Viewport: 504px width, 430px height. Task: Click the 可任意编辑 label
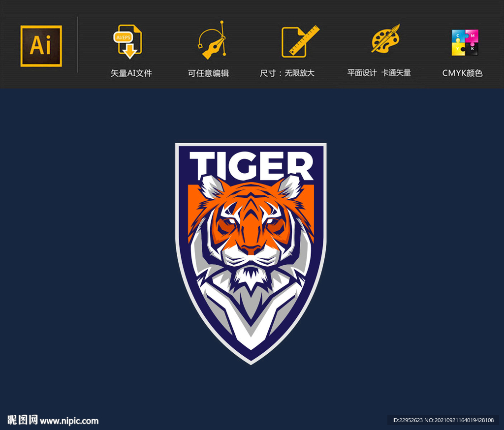[x=208, y=73]
